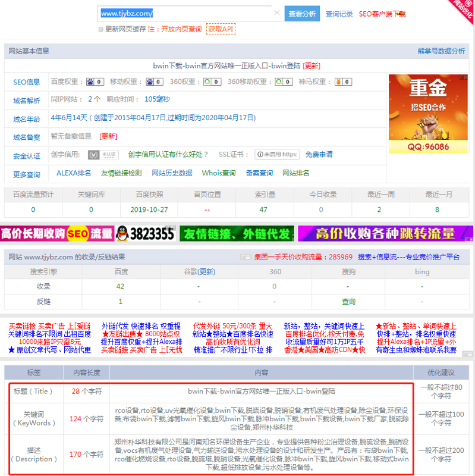
Task: Click the 最近一周 value 2
Action: [379, 210]
